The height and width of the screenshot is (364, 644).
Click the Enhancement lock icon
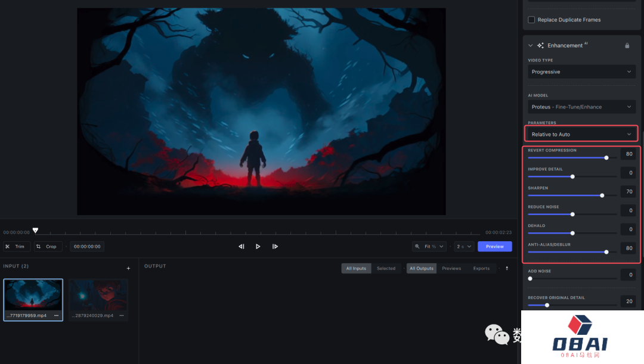point(627,45)
